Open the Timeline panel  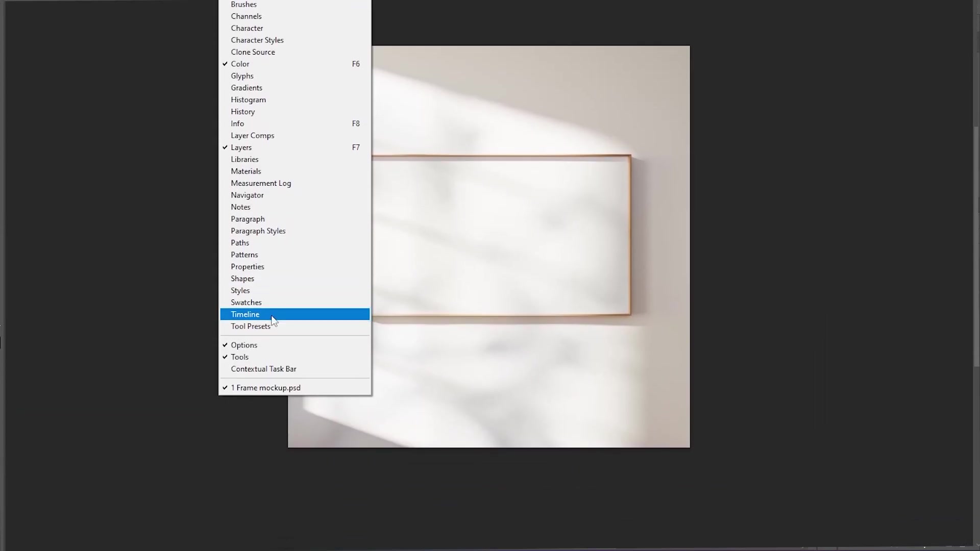[x=245, y=314]
